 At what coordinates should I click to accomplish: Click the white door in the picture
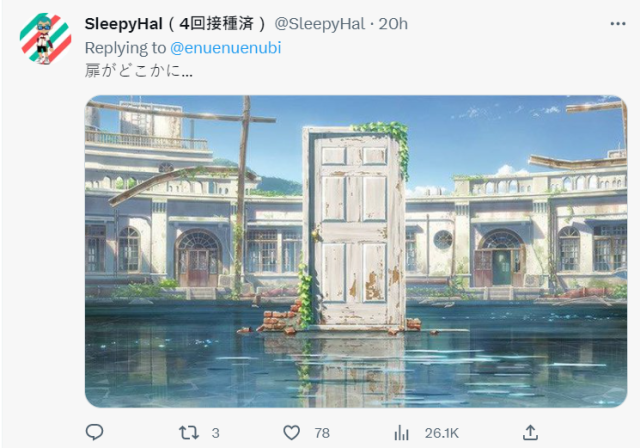354,227
